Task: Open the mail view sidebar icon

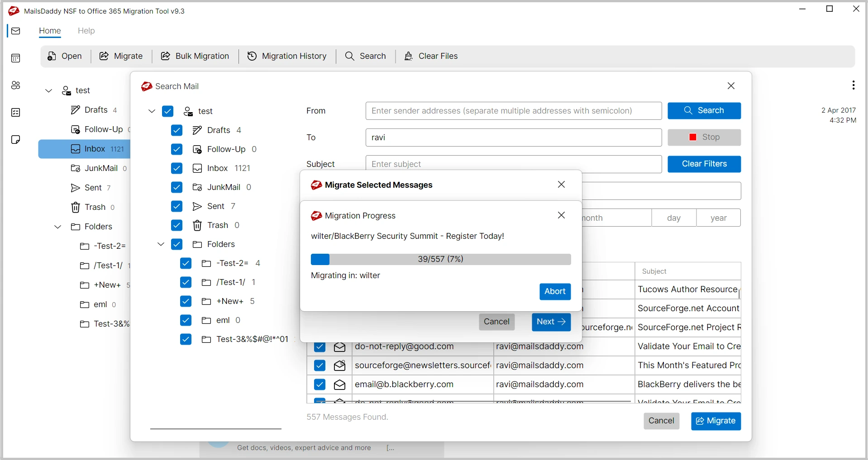Action: pyautogui.click(x=16, y=31)
